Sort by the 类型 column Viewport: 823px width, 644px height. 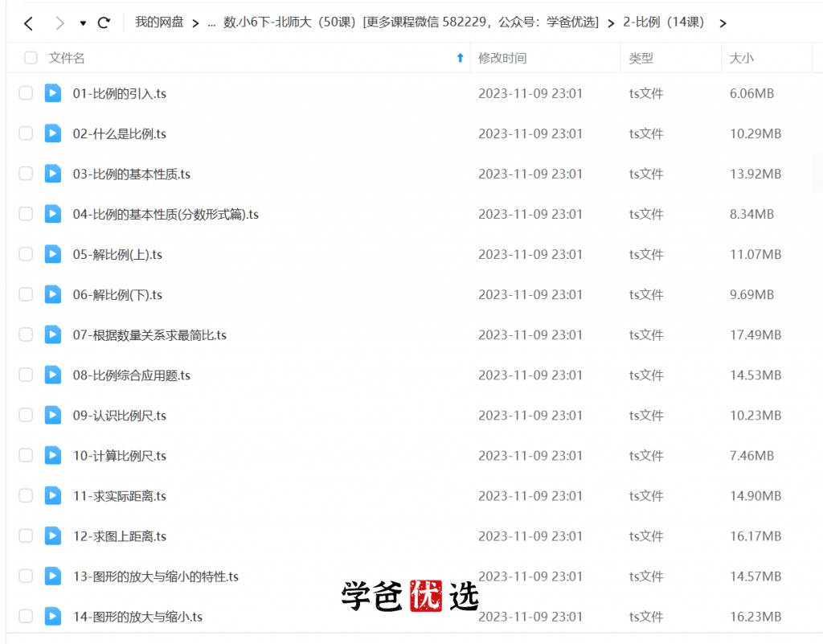641,58
